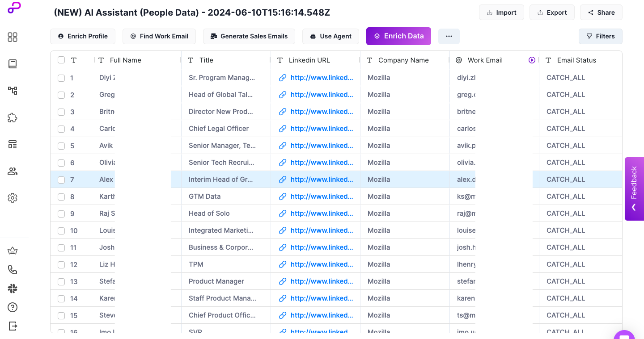Open the three-dots more options menu
The width and height of the screenshot is (644, 339).
tap(449, 36)
